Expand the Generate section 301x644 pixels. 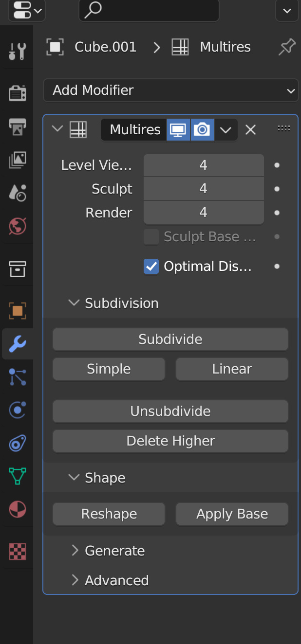pos(114,550)
